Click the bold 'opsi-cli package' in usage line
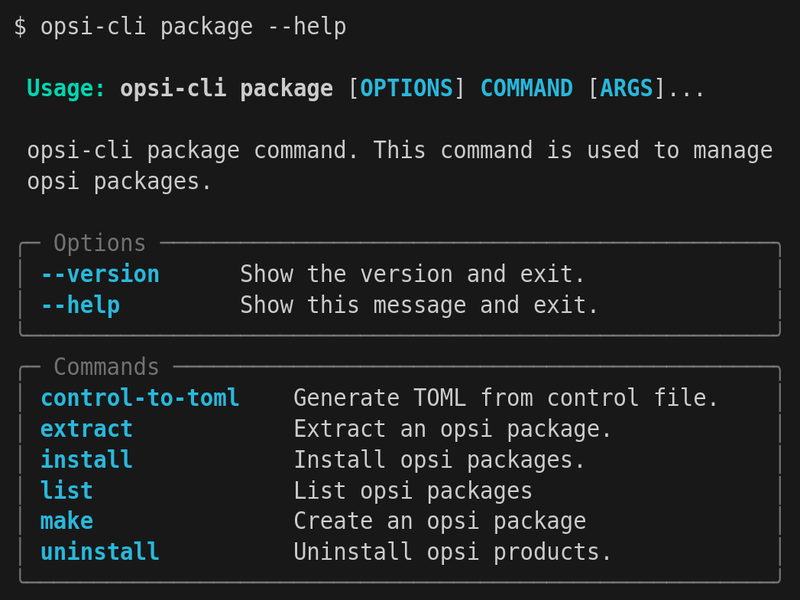 pos(226,89)
